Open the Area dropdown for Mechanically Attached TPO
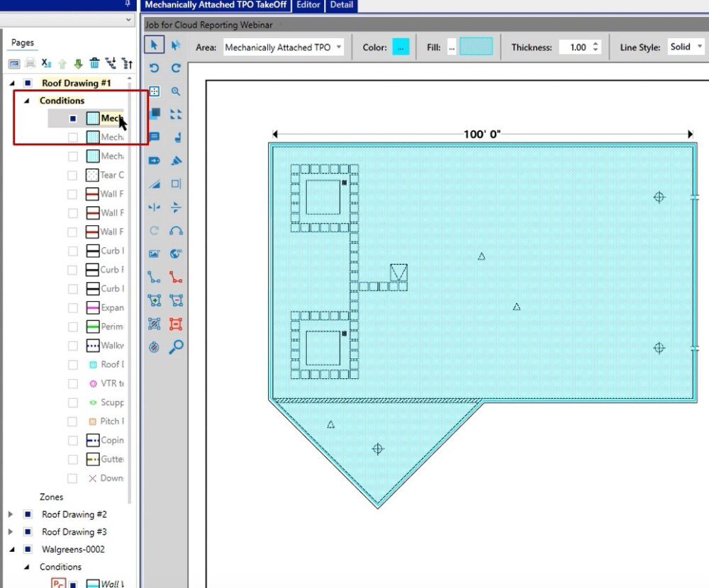 (283, 47)
